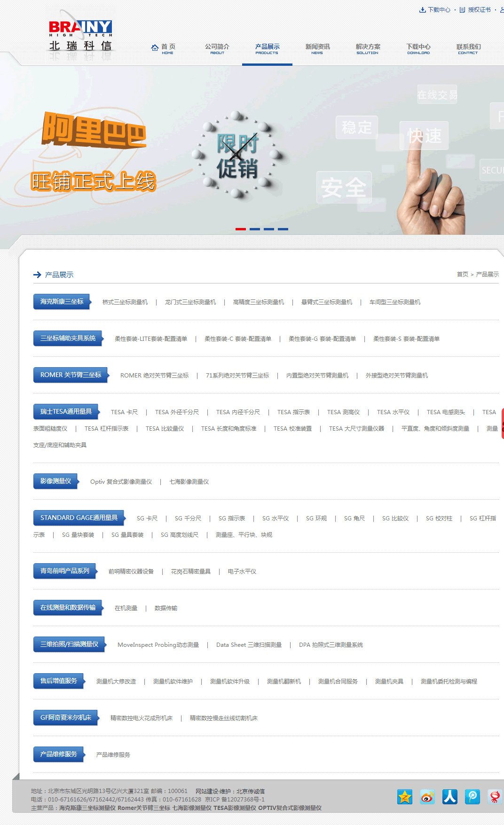
Task: Open the 三维拍照/扫描测量仪 category button
Action: coord(69,644)
